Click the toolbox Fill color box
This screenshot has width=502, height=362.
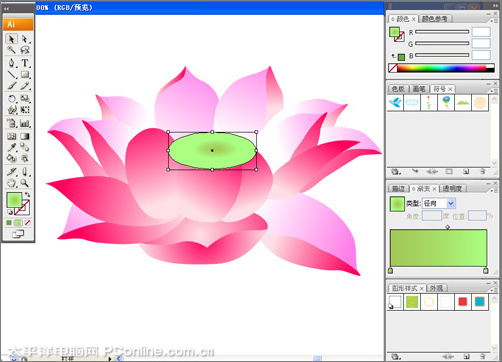pyautogui.click(x=14, y=200)
